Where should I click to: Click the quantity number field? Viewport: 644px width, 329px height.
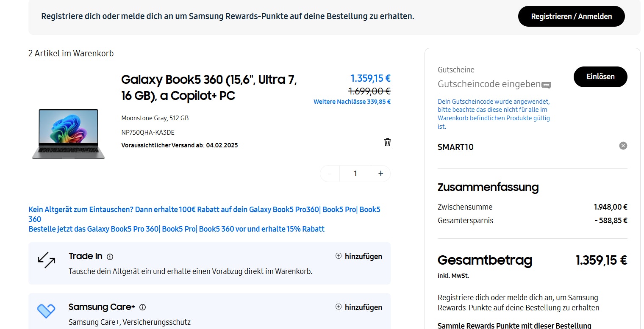click(355, 174)
